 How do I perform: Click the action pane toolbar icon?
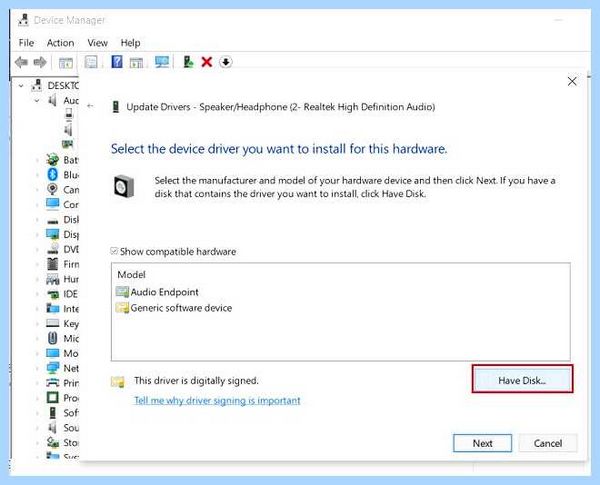(136, 62)
